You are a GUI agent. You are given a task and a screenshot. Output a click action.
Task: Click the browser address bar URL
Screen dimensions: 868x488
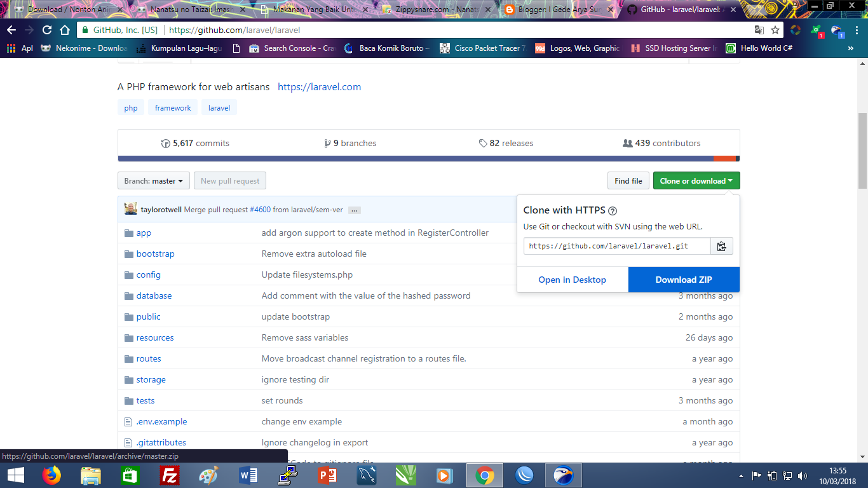pyautogui.click(x=234, y=30)
